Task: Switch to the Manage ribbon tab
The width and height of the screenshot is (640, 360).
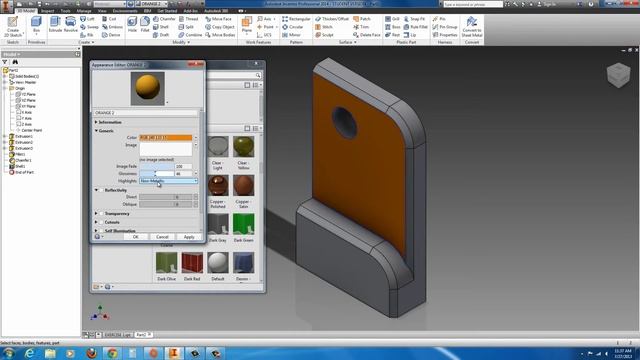Action: (84, 11)
